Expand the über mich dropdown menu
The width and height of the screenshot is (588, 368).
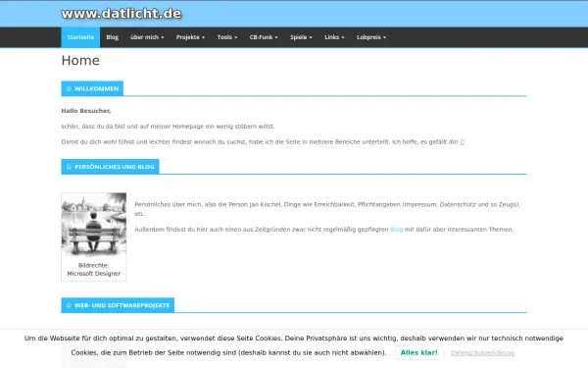coord(147,37)
